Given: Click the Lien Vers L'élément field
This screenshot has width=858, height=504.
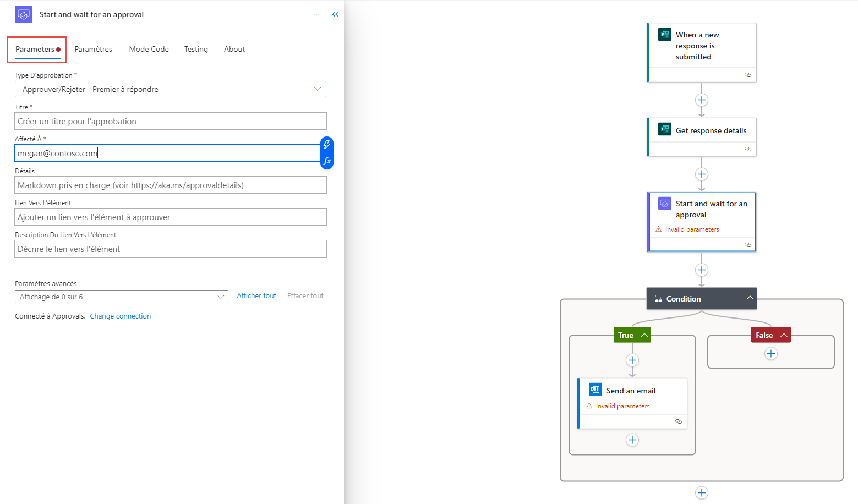Looking at the screenshot, I should pos(171,217).
